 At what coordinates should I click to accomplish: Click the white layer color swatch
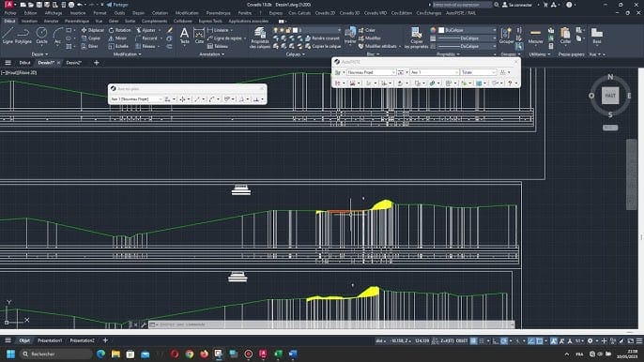click(x=295, y=30)
